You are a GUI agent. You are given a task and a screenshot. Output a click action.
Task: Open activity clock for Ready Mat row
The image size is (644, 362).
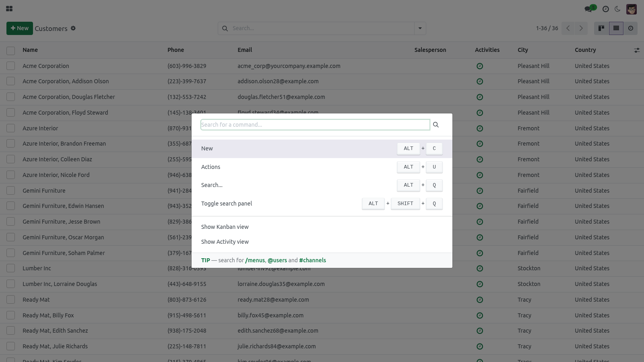click(x=480, y=300)
